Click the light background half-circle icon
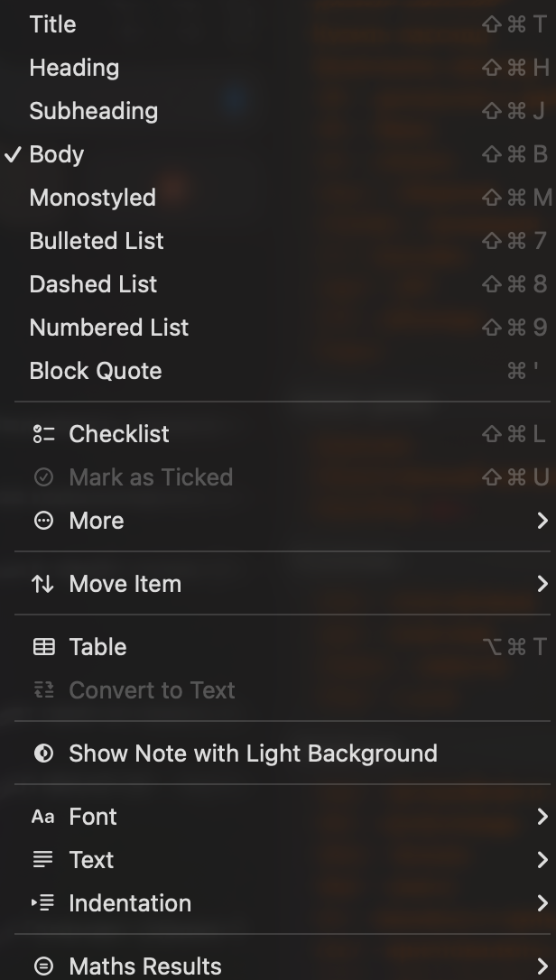This screenshot has height=980, width=556. click(x=43, y=753)
